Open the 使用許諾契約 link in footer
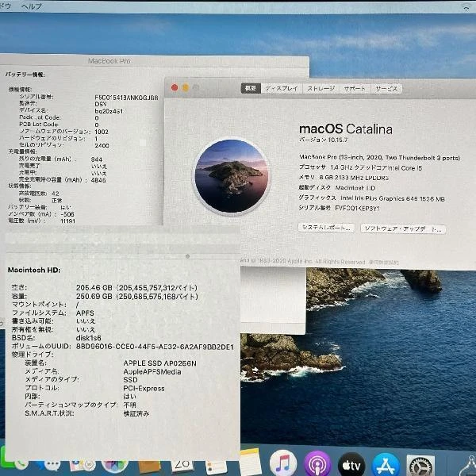Screen dimensions: 476x476 [384, 262]
